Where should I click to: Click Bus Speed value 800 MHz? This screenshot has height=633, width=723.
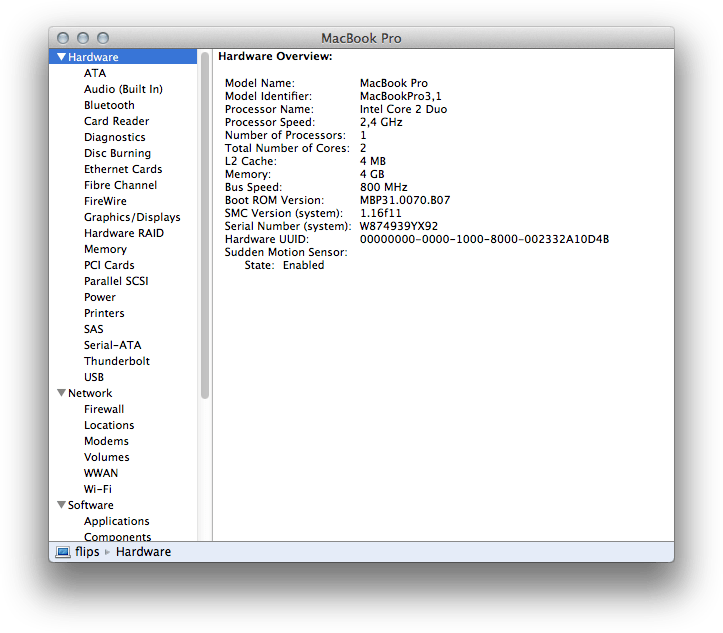click(384, 187)
